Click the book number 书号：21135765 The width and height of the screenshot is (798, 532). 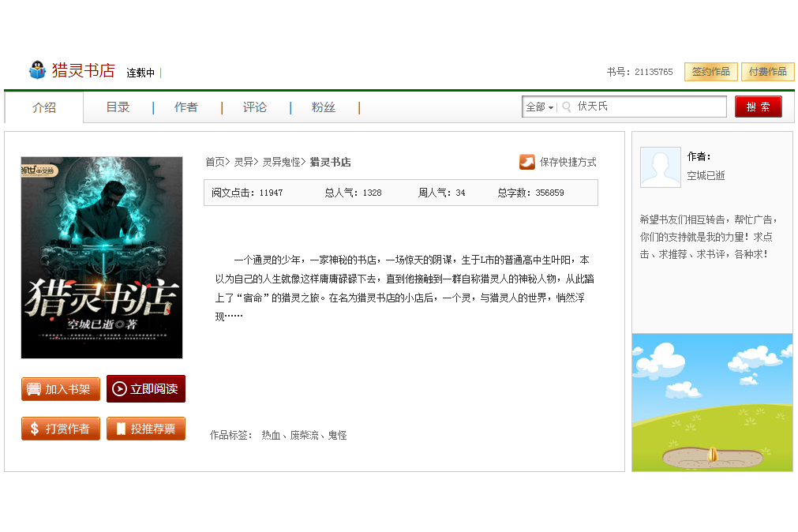(x=639, y=72)
